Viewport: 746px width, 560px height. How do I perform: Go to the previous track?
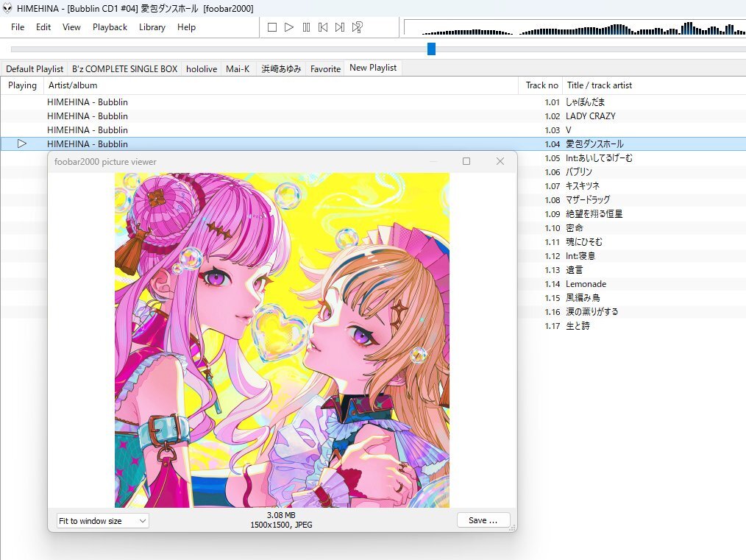click(x=323, y=27)
